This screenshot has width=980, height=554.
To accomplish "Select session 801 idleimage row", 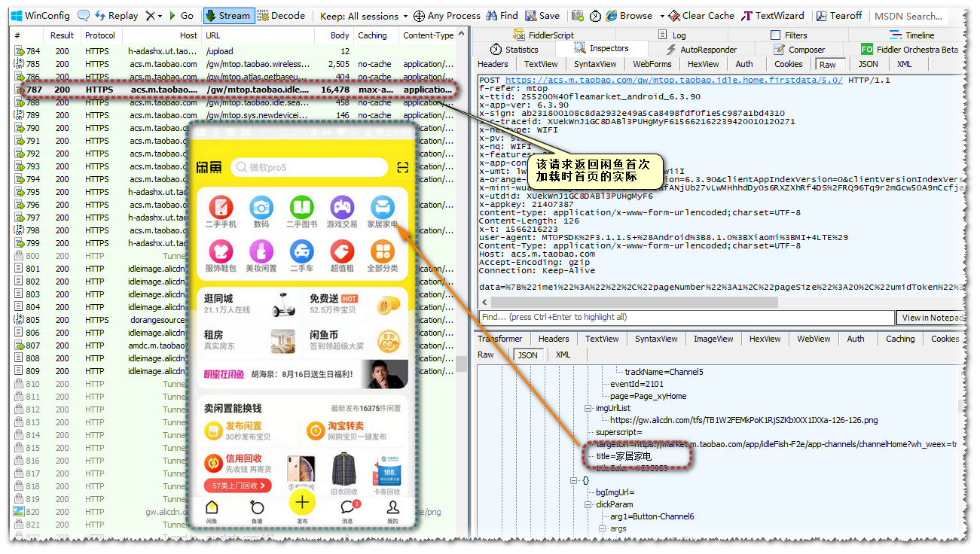I will coord(98,269).
